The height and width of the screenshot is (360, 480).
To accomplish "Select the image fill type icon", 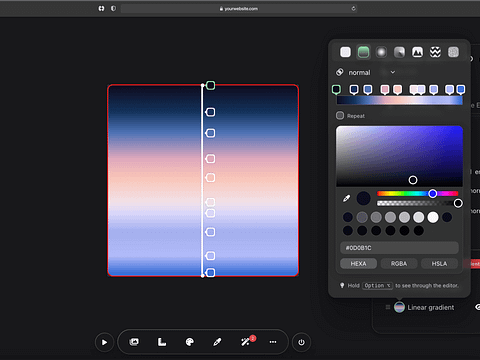I will [x=417, y=52].
